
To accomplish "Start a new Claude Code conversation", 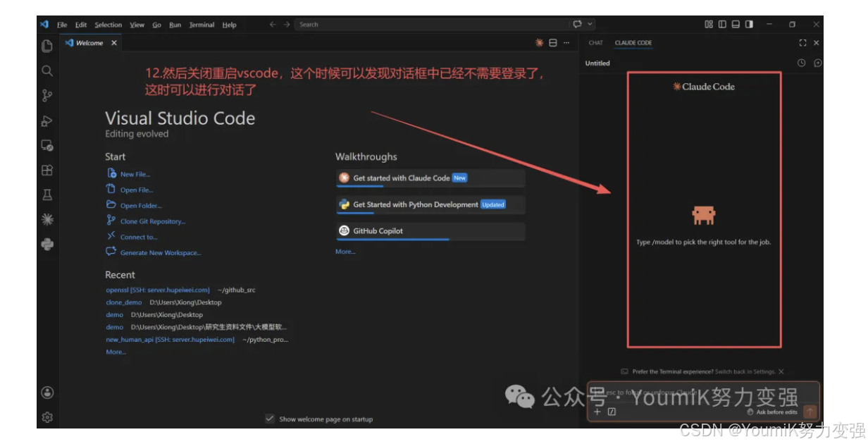I will (x=817, y=63).
